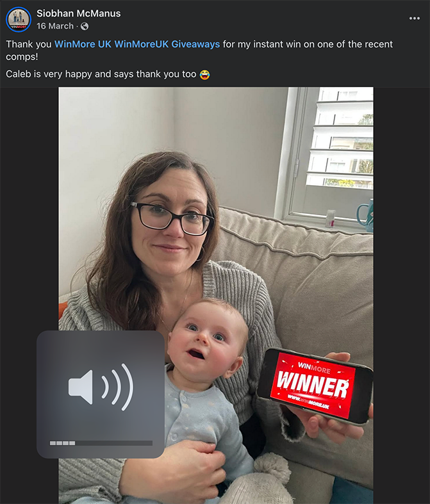
Task: Click the laughing emoji in the post
Action: tap(204, 74)
